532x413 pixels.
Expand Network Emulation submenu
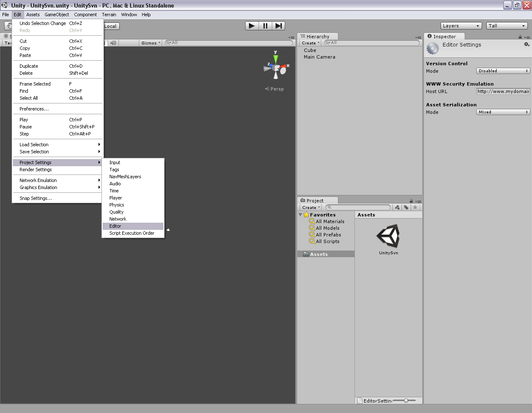click(57, 180)
